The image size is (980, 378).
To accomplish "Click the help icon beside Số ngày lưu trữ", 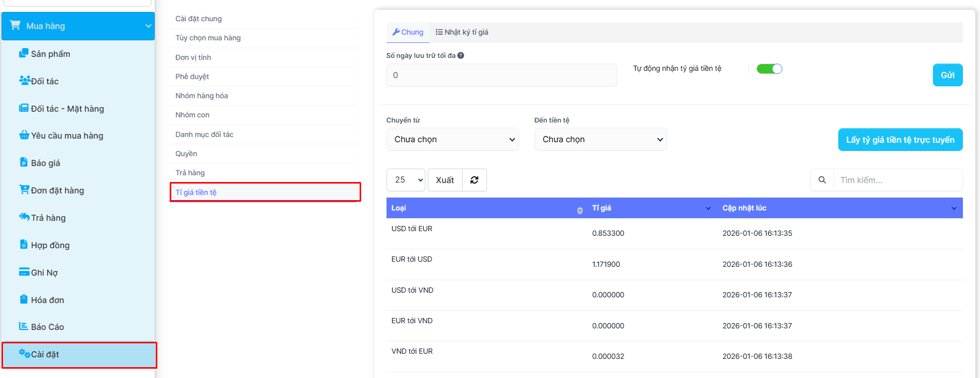I will (x=461, y=56).
